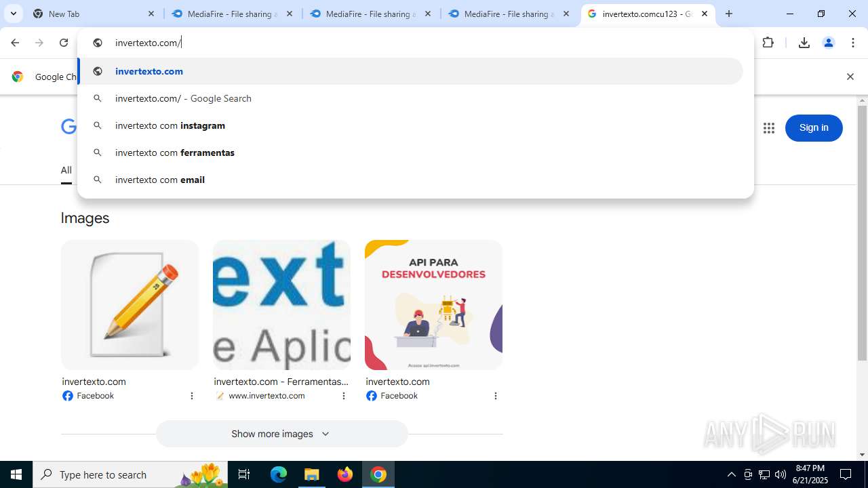Screen dimensions: 868x488
Task: Close the second MediaFire tab
Action: (428, 14)
